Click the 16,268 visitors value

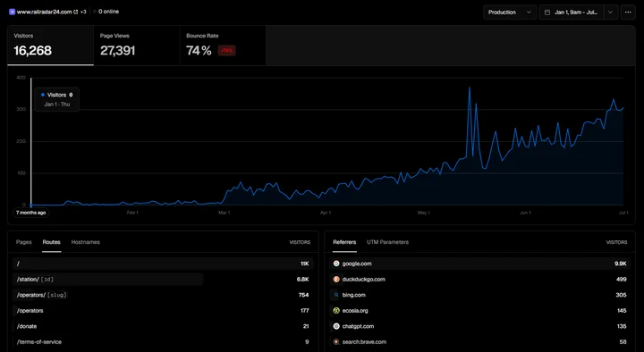[x=32, y=50]
